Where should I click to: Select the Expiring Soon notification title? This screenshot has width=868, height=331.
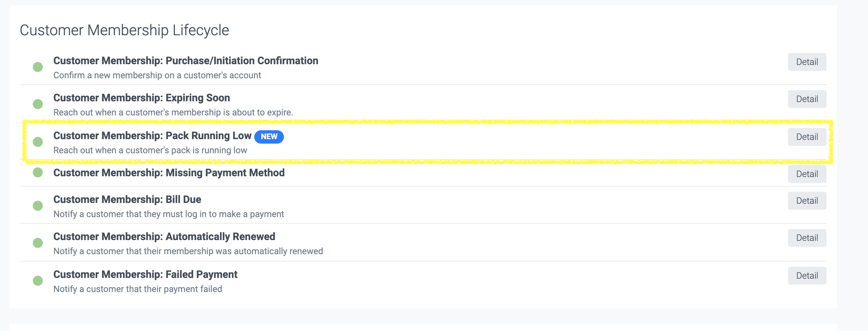coord(142,98)
